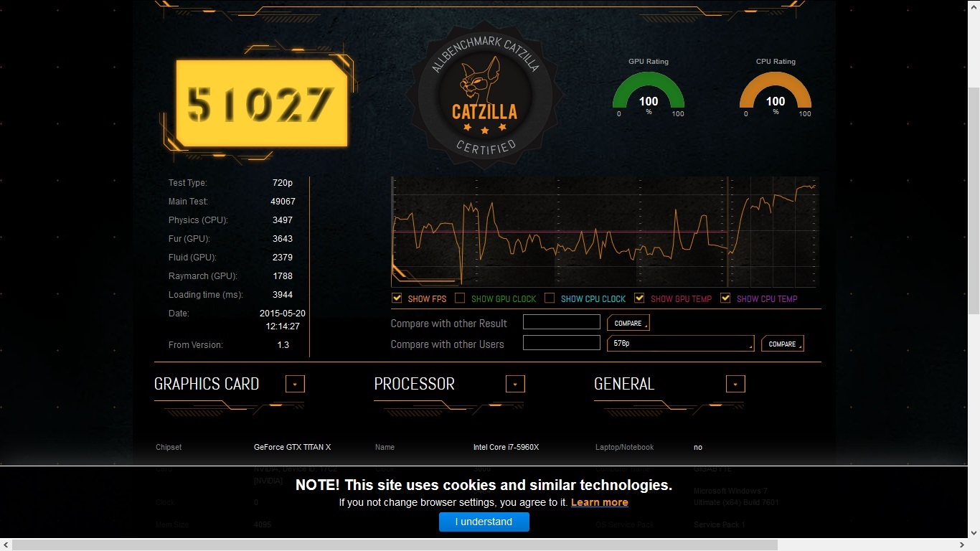
Task: Select the Test Type value 720p
Action: coord(283,183)
